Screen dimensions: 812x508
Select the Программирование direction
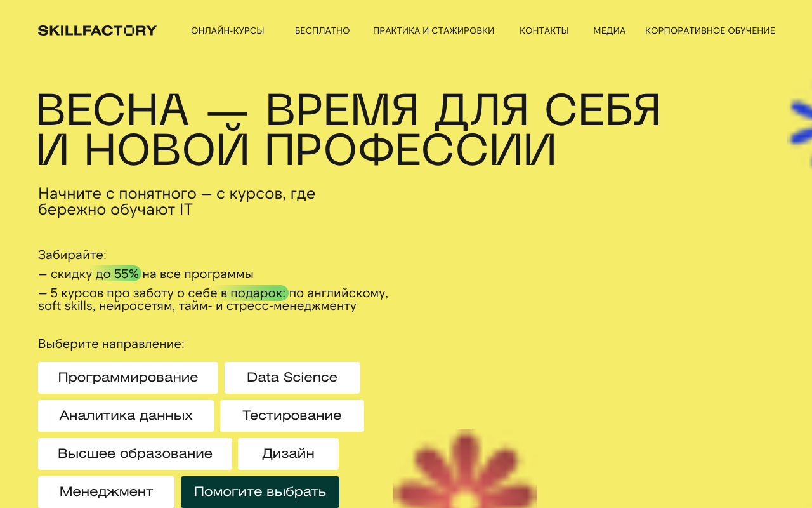click(128, 377)
